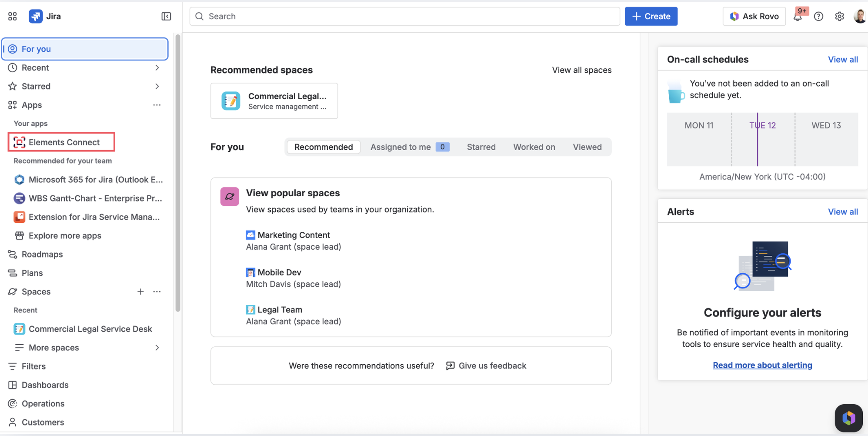
Task: Open the Legal Team space link
Action: coord(280,310)
